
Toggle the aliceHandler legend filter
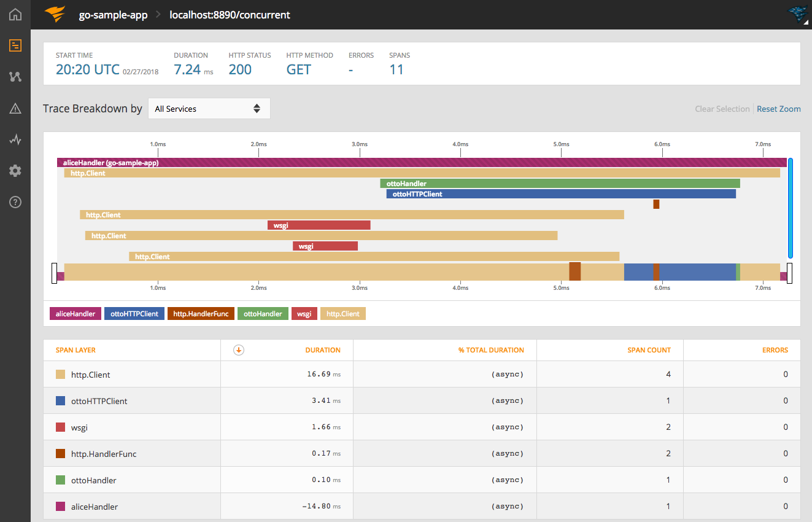pyautogui.click(x=75, y=314)
